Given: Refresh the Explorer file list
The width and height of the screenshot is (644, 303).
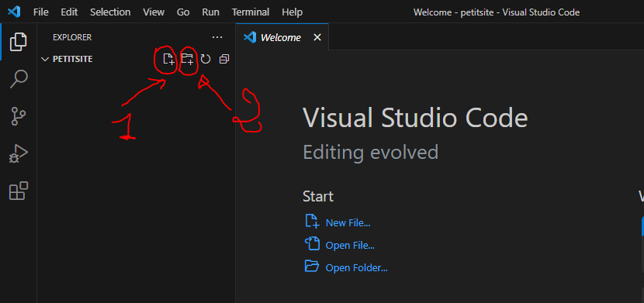Looking at the screenshot, I should coord(206,59).
